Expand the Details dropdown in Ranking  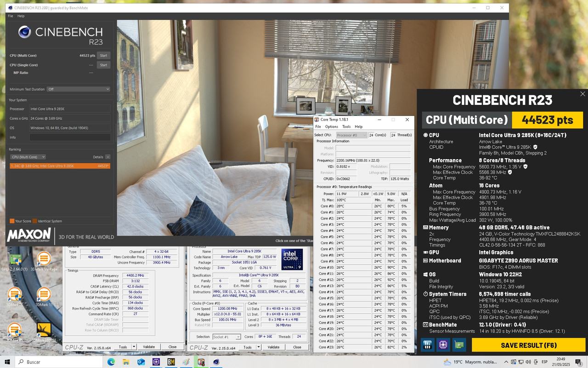point(108,157)
